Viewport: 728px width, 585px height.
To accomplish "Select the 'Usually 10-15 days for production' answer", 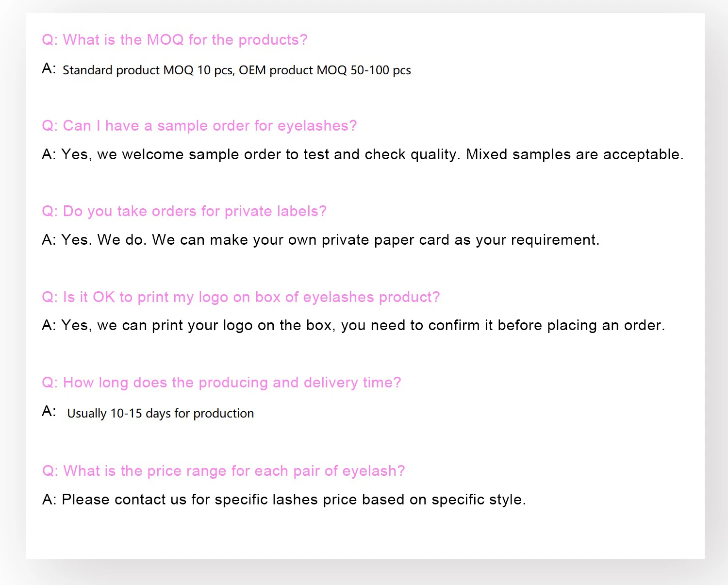I will [x=160, y=414].
